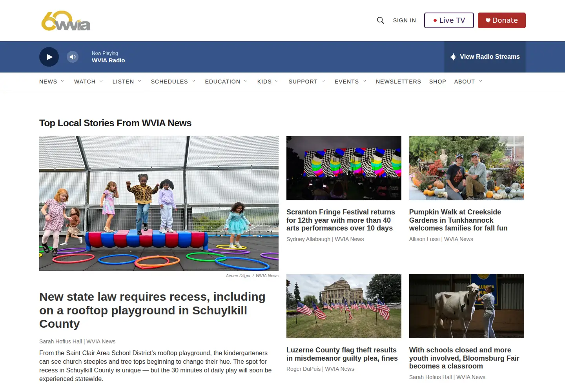Image resolution: width=565 pixels, height=392 pixels.
Task: Expand the NEWS dropdown chevron
Action: tap(63, 81)
